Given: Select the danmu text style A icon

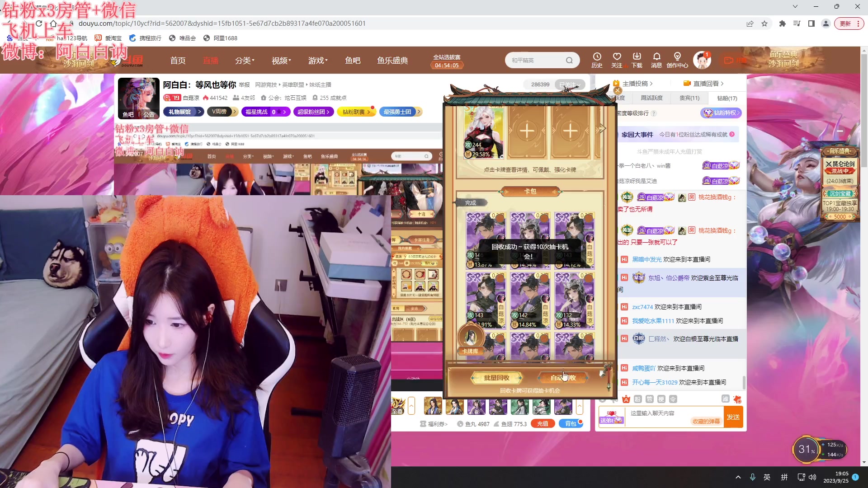Looking at the screenshot, I should 626,399.
